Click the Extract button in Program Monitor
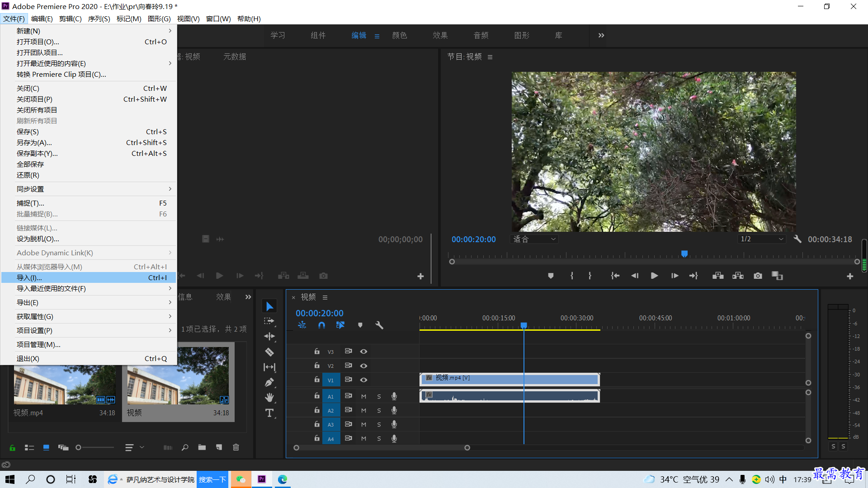This screenshot has width=868, height=488. [x=738, y=276]
